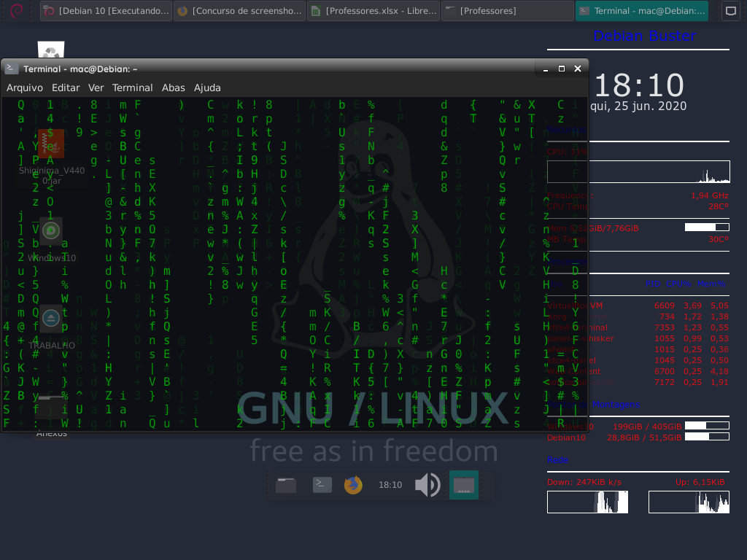Click the 30C° motherboard temperature value

(719, 239)
